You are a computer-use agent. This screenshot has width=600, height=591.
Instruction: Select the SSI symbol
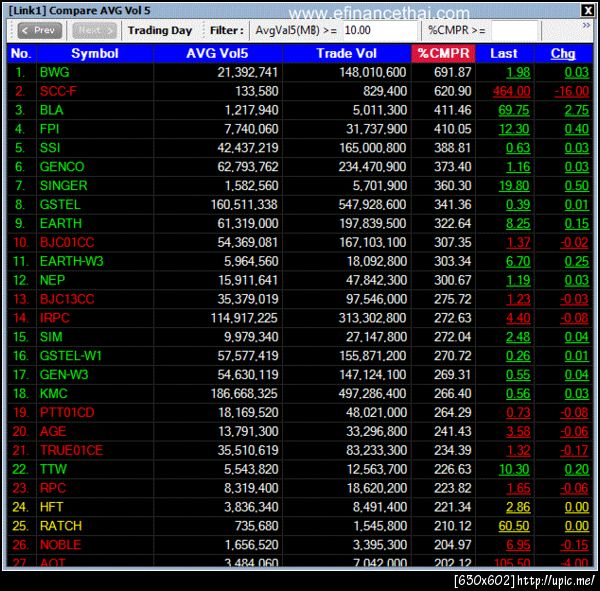tap(50, 148)
